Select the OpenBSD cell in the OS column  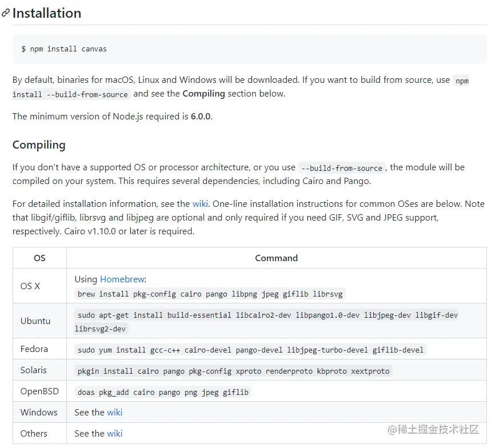(x=39, y=391)
